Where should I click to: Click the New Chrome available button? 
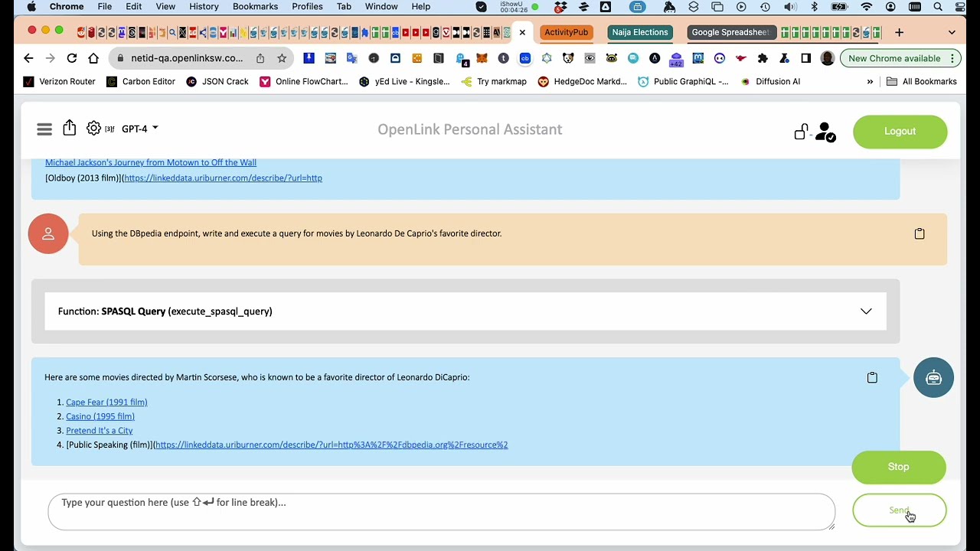[x=900, y=58]
